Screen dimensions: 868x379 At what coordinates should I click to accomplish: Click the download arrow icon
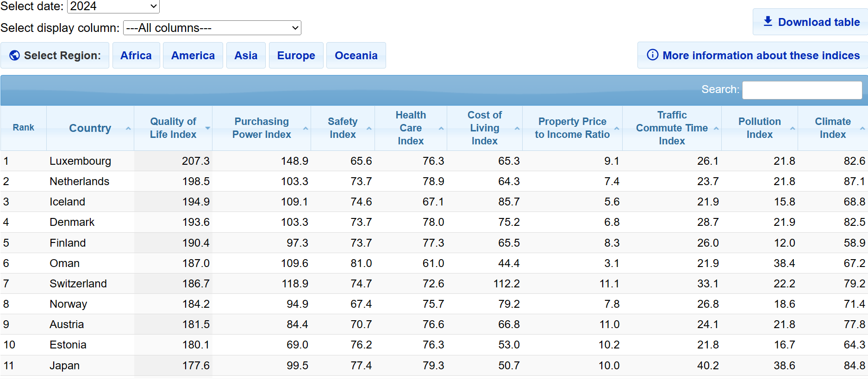tap(768, 21)
